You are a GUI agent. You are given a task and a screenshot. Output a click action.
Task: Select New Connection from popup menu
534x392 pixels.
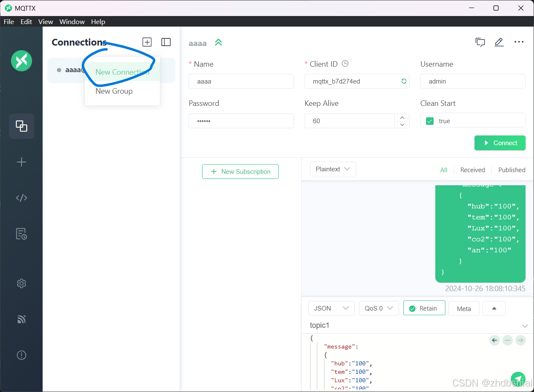coord(122,72)
